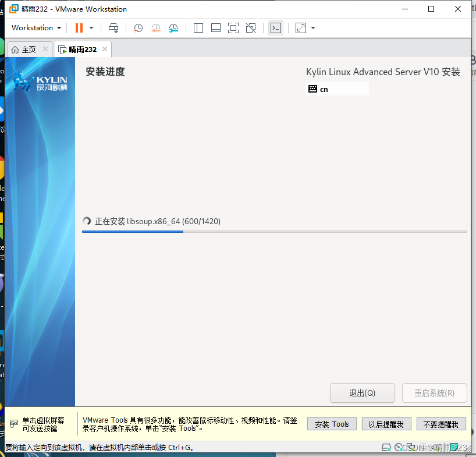Close the 主页 tab
Screen dimensions: 476x457
tap(45, 49)
